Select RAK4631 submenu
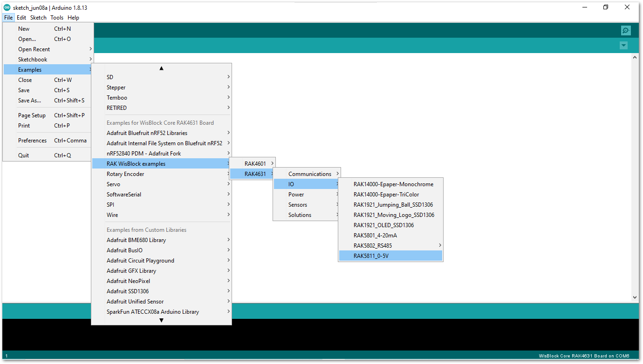 (x=253, y=174)
